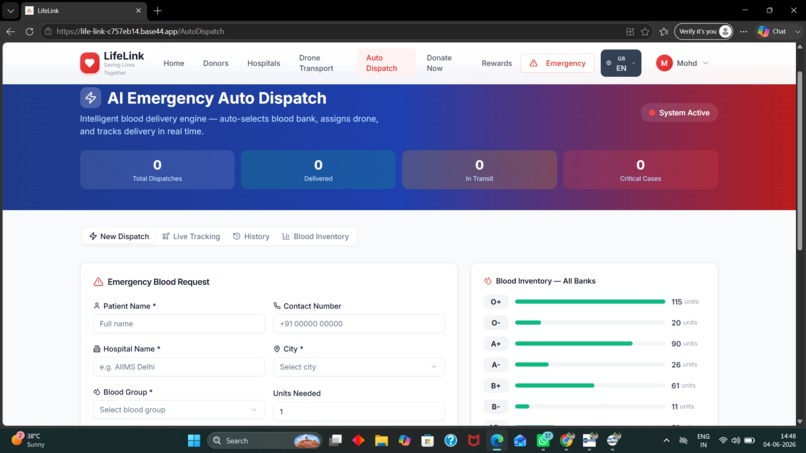
Task: Focus the Units Needed field
Action: 359,411
